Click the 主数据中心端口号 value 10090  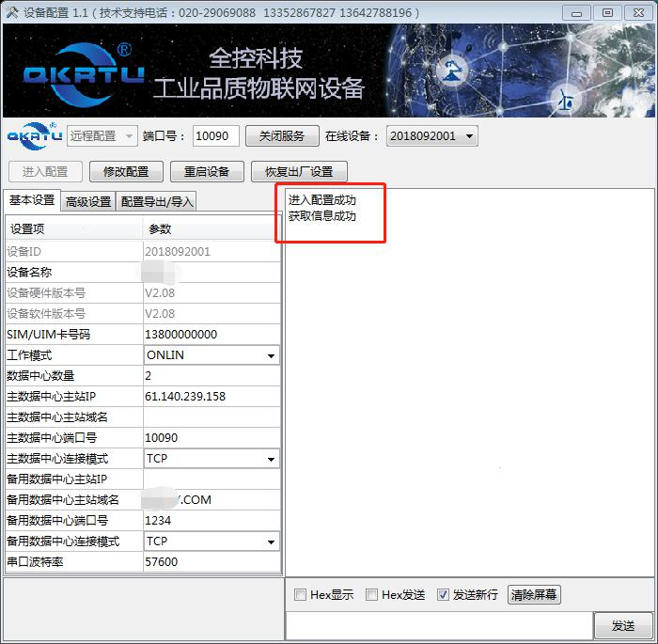211,438
